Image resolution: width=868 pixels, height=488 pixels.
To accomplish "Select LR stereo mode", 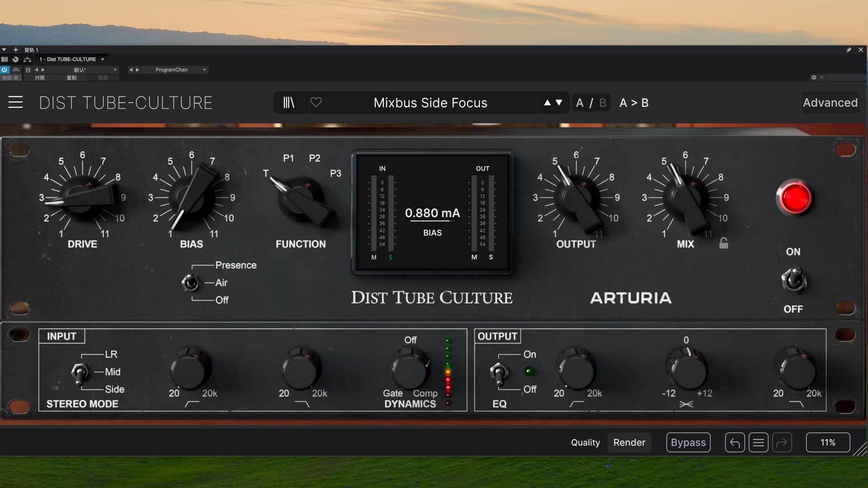I will tap(111, 354).
